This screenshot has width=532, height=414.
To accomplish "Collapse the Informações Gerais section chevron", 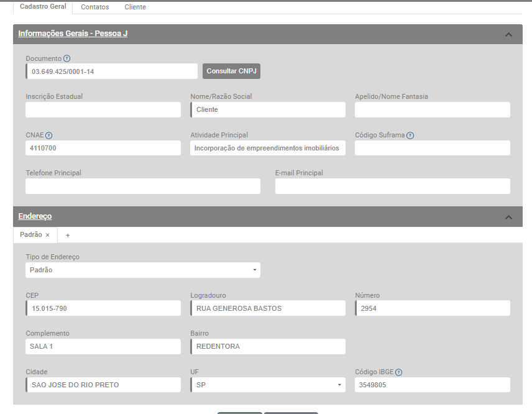I will pyautogui.click(x=508, y=34).
